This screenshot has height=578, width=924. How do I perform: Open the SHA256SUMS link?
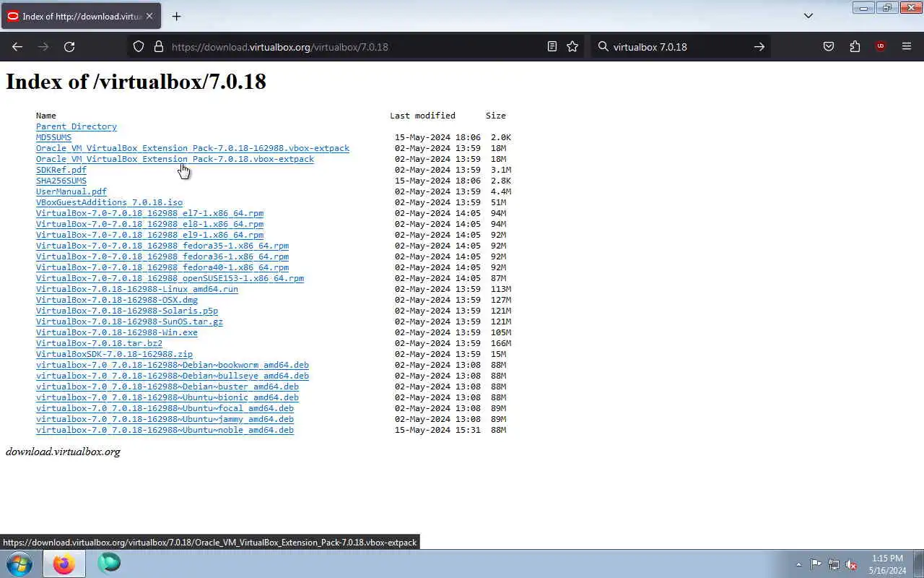(61, 181)
